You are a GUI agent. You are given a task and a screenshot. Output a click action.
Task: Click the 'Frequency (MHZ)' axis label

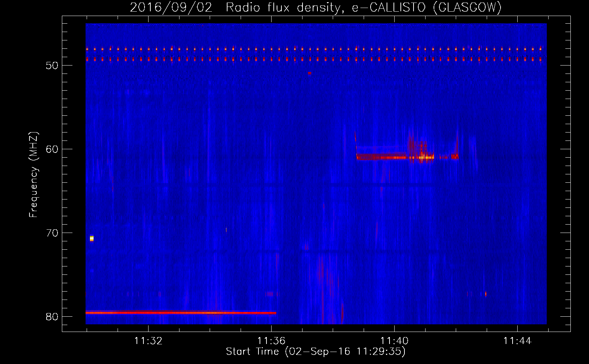pos(33,175)
